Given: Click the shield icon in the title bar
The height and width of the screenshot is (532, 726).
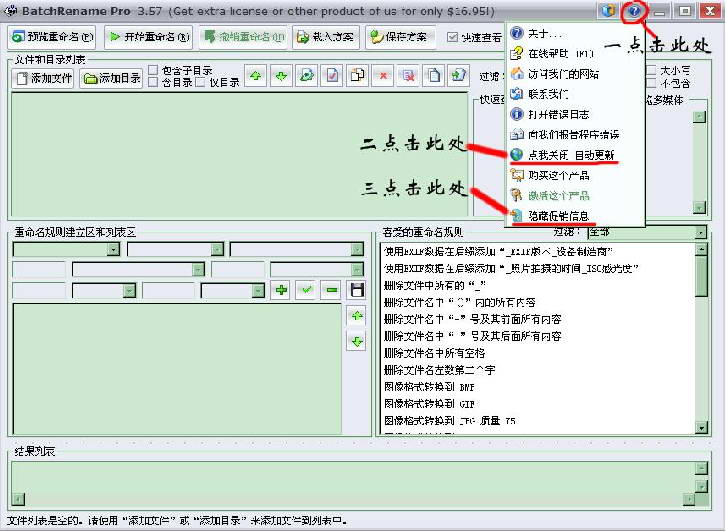Looking at the screenshot, I should pyautogui.click(x=608, y=10).
